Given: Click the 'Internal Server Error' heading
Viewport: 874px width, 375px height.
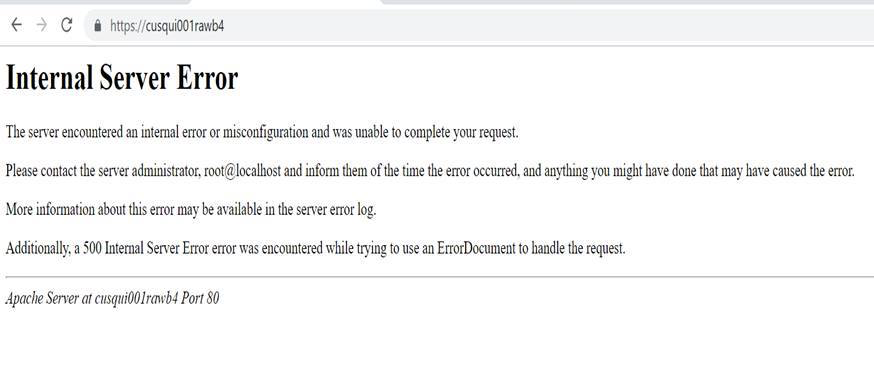Looking at the screenshot, I should (x=122, y=79).
